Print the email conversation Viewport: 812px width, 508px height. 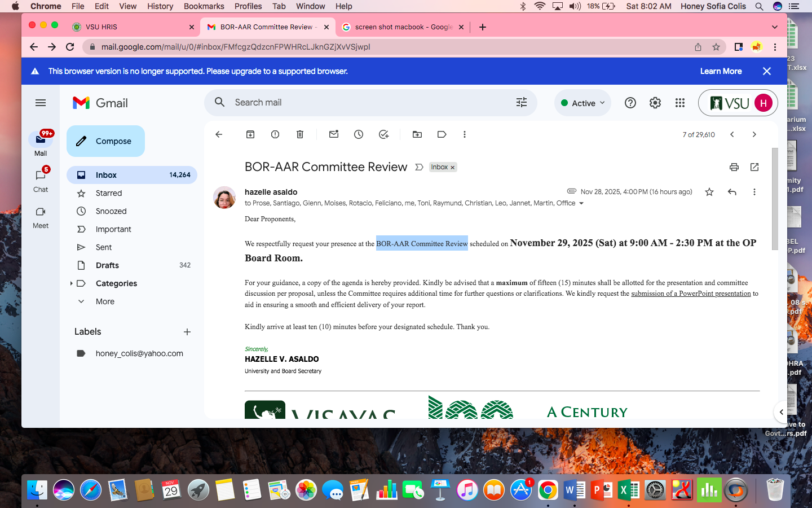734,167
